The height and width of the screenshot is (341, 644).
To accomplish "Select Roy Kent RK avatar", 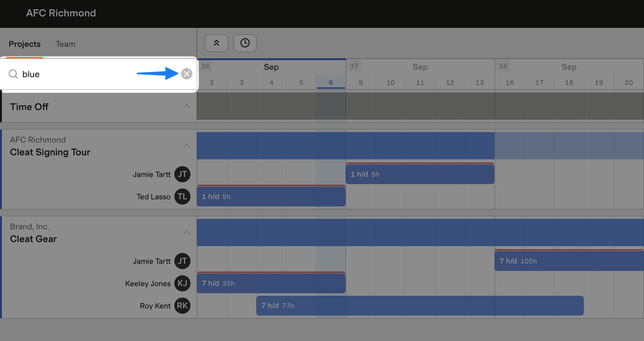I will [182, 306].
